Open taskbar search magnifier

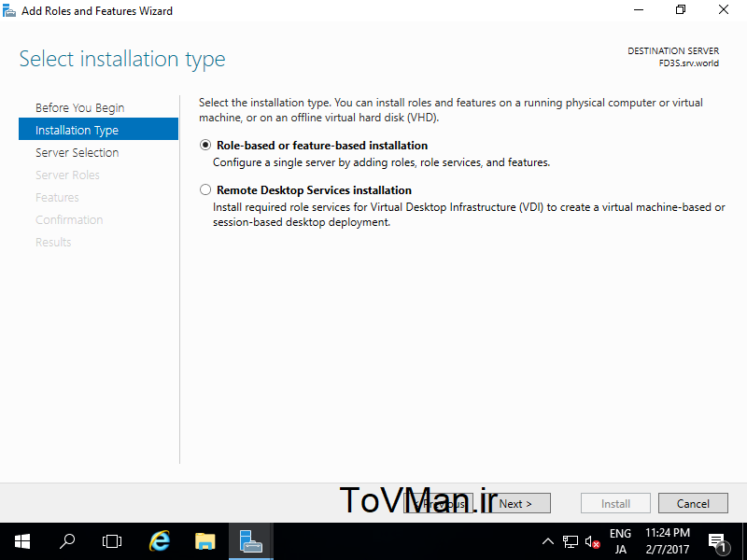(67, 541)
